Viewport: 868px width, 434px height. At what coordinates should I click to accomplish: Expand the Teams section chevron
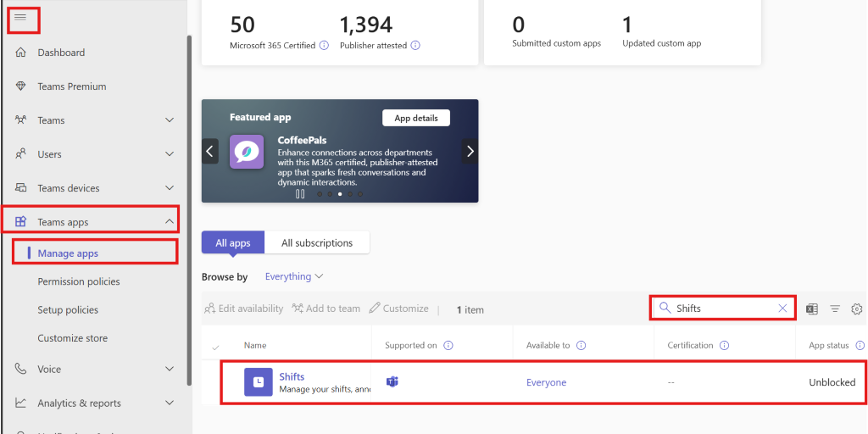(170, 120)
